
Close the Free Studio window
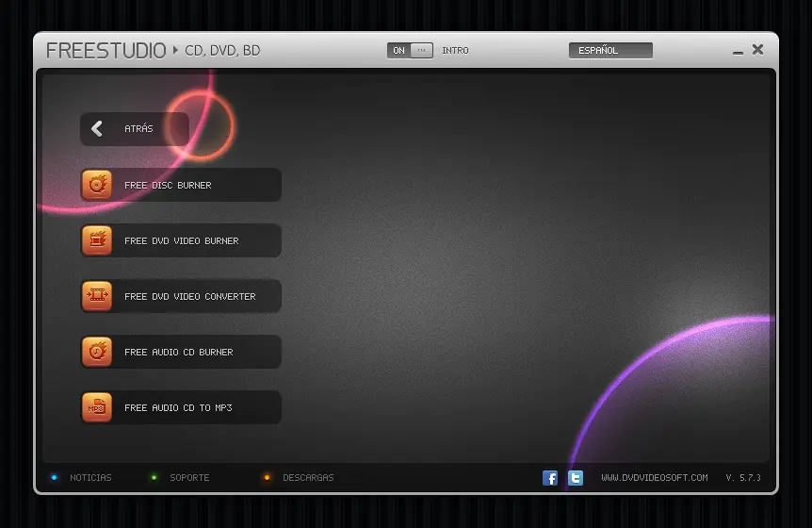pos(757,49)
